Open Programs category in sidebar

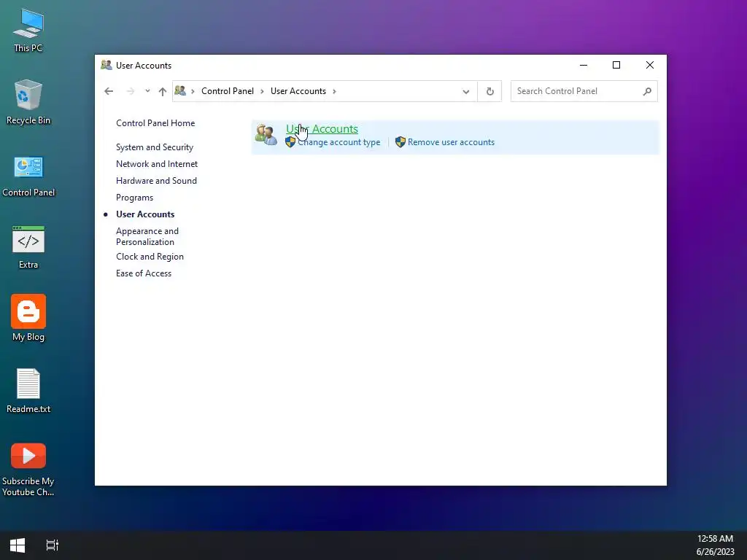tap(134, 197)
